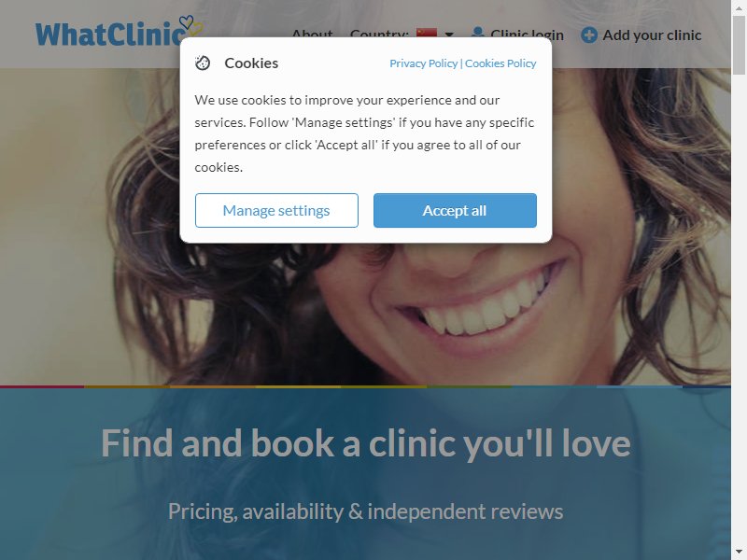Open the Privacy Policy link
The image size is (747, 560).
423,63
